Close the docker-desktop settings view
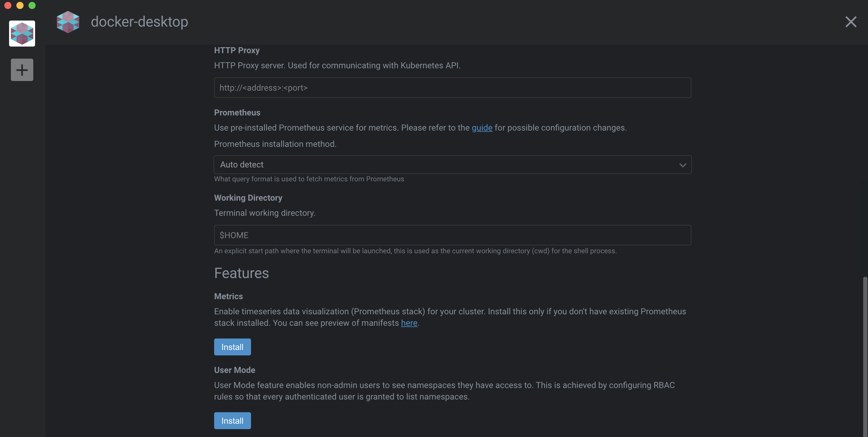This screenshot has height=437, width=868. [x=851, y=22]
